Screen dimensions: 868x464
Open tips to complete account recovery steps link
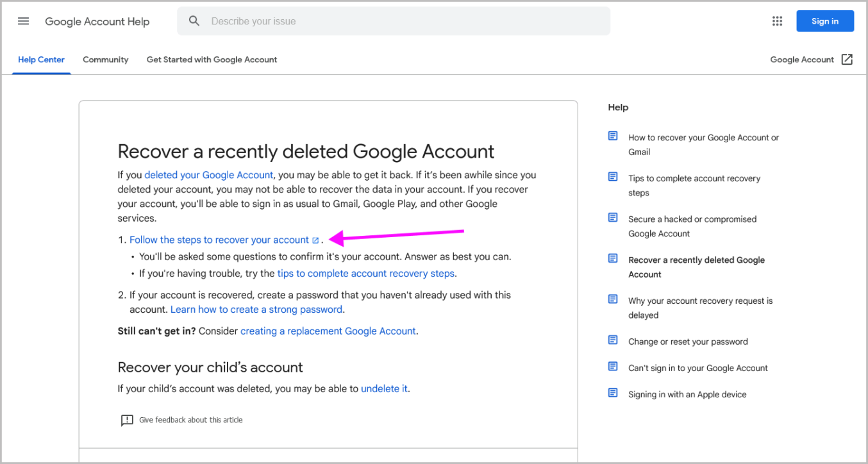coord(366,273)
